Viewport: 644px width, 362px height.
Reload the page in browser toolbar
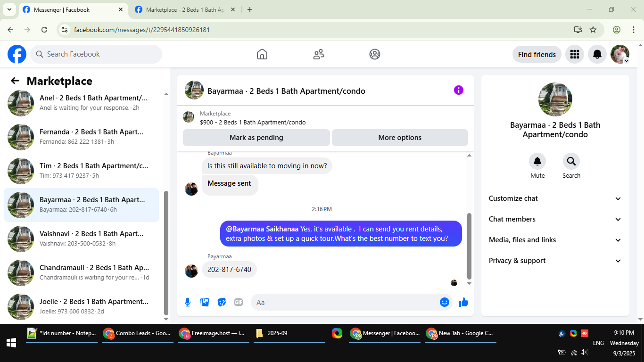44,30
